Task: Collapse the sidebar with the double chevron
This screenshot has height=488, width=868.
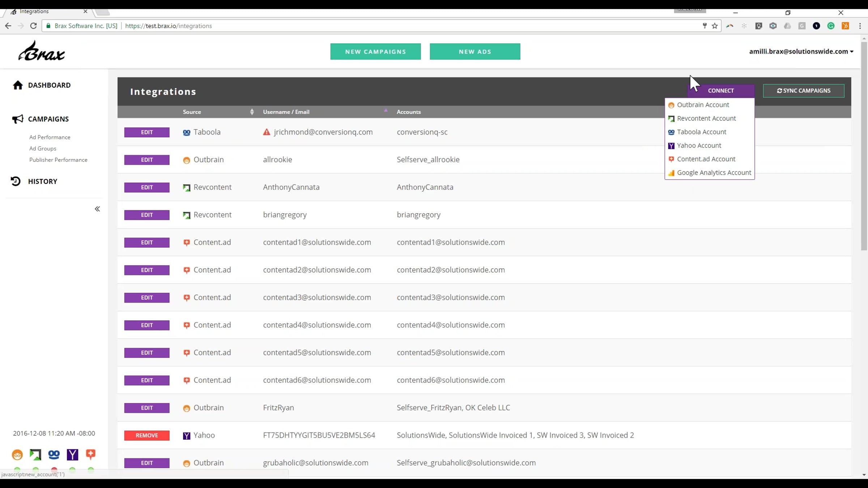Action: (x=97, y=209)
